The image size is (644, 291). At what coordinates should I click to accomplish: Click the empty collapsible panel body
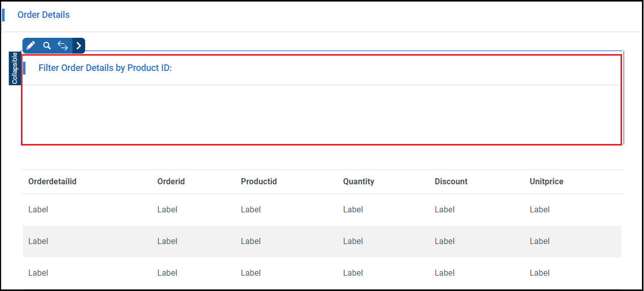point(321,114)
